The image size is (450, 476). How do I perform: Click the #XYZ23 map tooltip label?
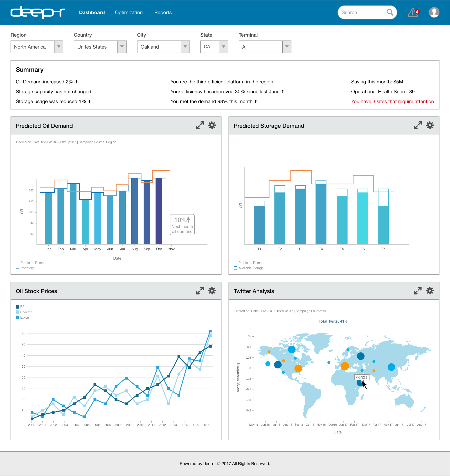(362, 377)
